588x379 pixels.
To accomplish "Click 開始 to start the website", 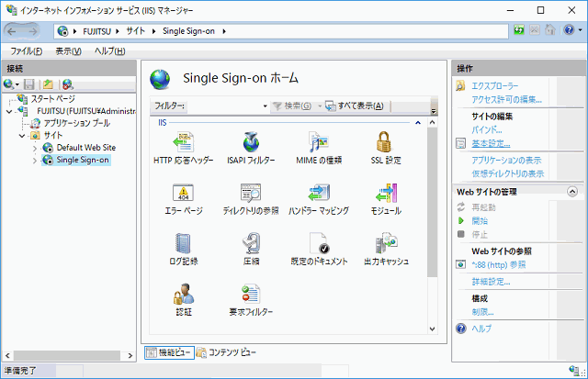I will [x=480, y=221].
